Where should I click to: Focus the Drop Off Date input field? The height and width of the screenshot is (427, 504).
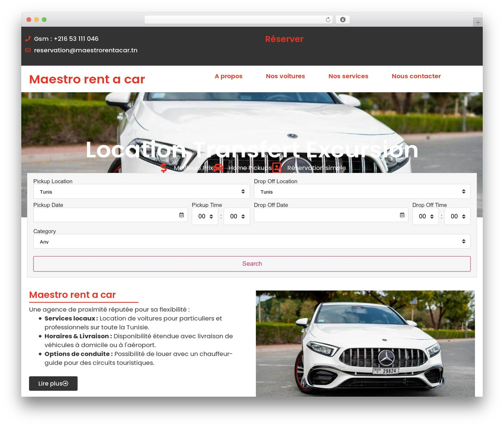(x=331, y=215)
